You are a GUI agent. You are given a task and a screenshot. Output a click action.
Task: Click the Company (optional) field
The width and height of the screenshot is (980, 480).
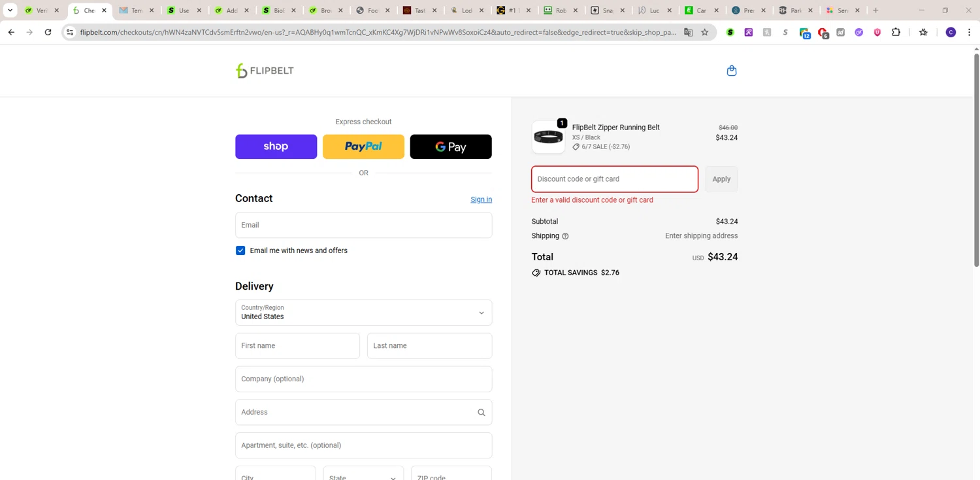click(363, 379)
